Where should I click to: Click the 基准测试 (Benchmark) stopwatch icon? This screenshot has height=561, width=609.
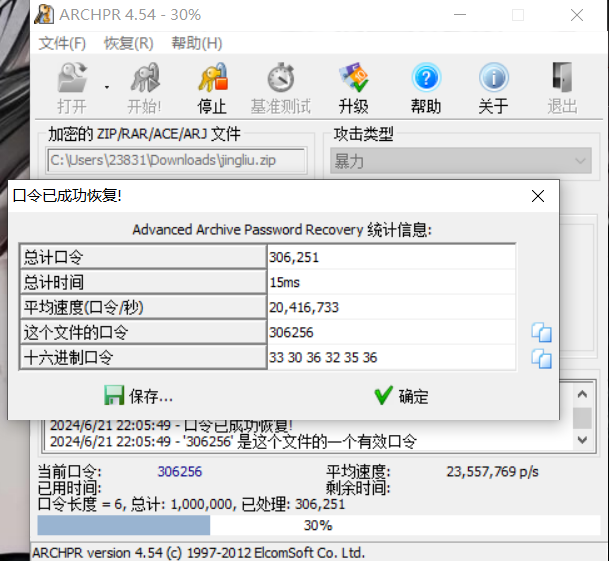coord(281,78)
